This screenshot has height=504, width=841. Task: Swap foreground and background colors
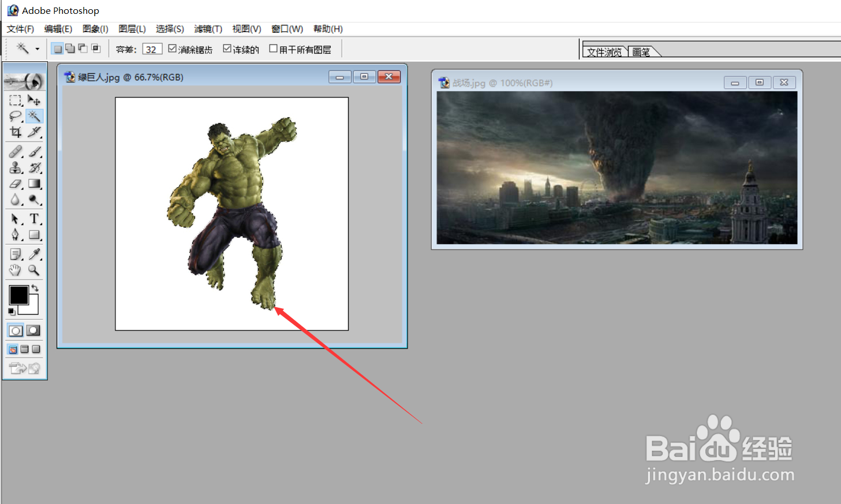(35, 288)
